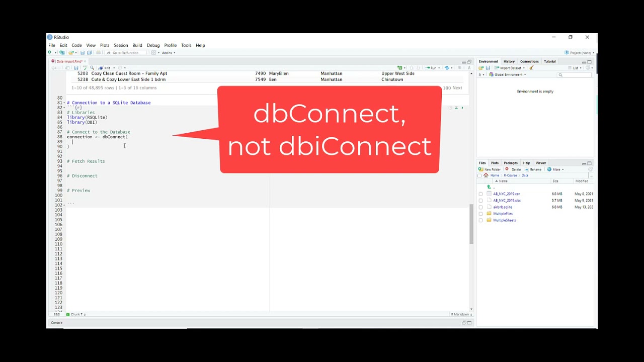Click the Create a project icon
This screenshot has height=362, width=644.
click(62, 53)
